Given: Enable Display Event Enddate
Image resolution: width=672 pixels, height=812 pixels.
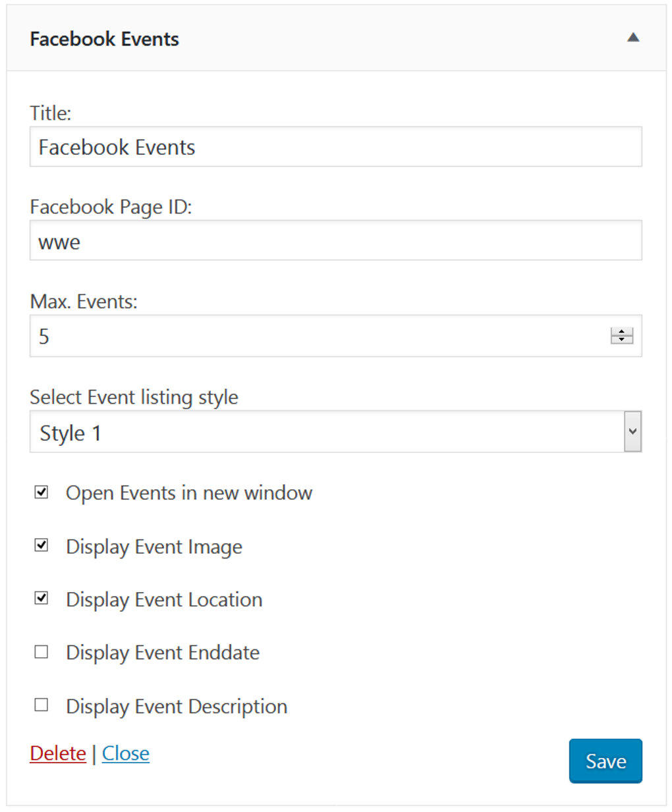Looking at the screenshot, I should tap(40, 651).
